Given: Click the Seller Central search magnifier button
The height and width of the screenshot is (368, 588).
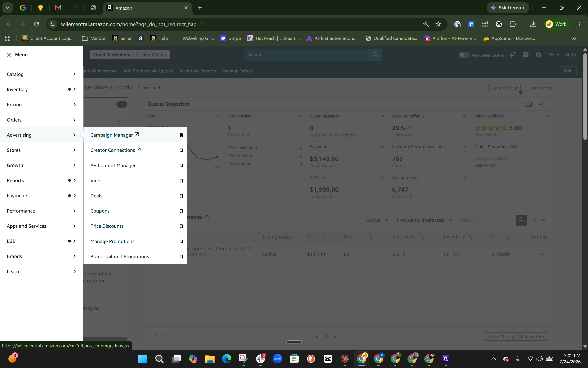Looking at the screenshot, I should click(375, 55).
